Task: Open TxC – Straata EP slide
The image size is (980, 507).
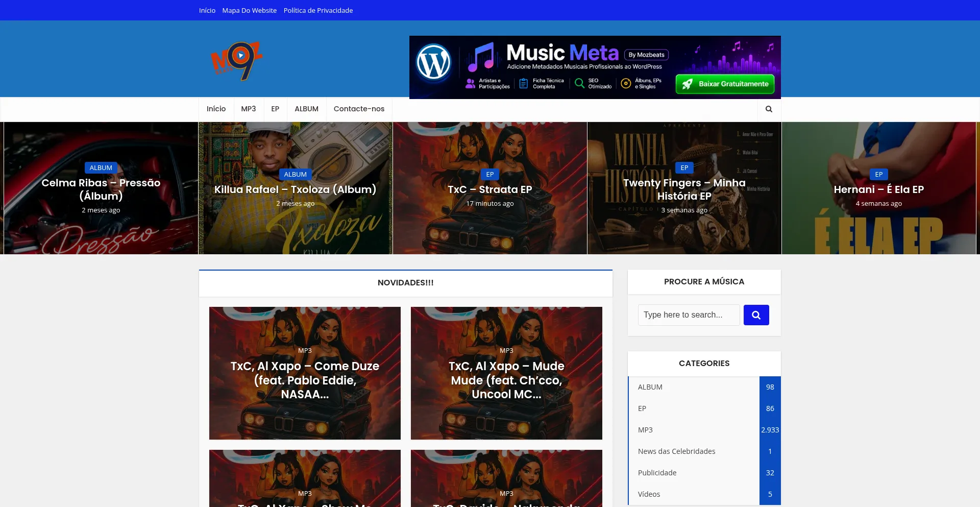Action: (490, 189)
